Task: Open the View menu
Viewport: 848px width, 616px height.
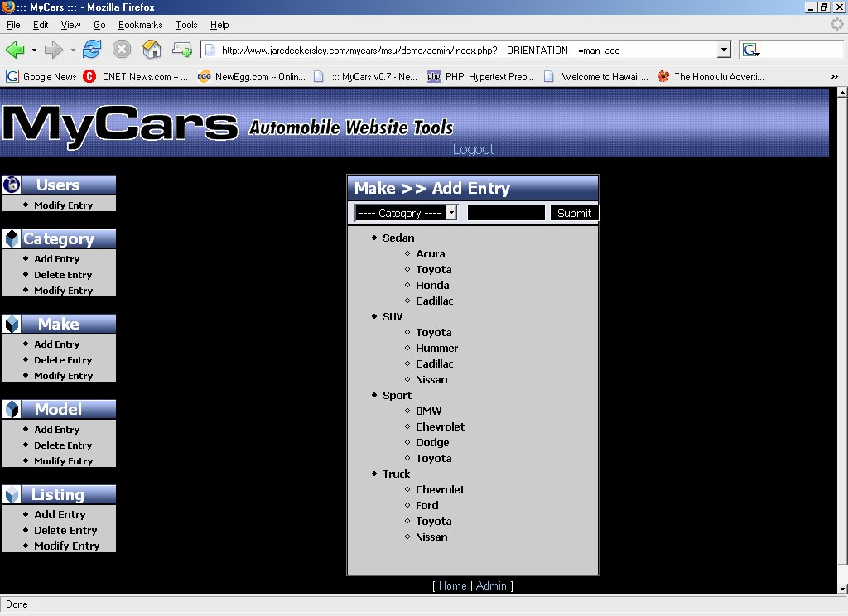Action: point(71,25)
